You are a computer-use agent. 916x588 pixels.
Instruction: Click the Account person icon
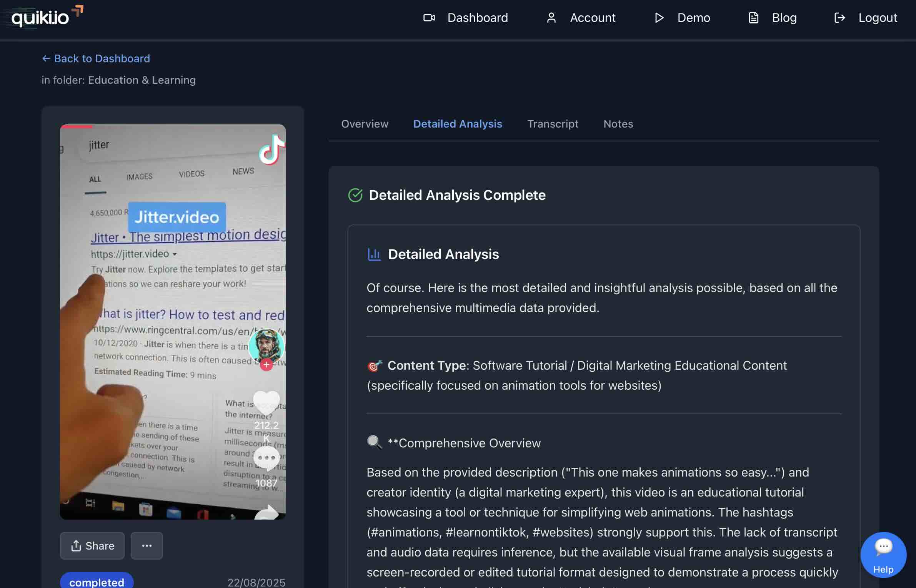pyautogui.click(x=551, y=18)
